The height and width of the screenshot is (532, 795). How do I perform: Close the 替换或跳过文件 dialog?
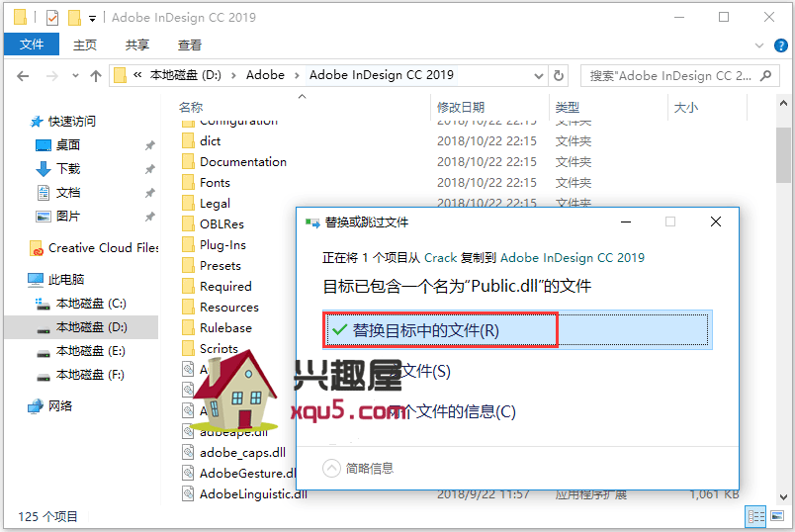tap(715, 222)
